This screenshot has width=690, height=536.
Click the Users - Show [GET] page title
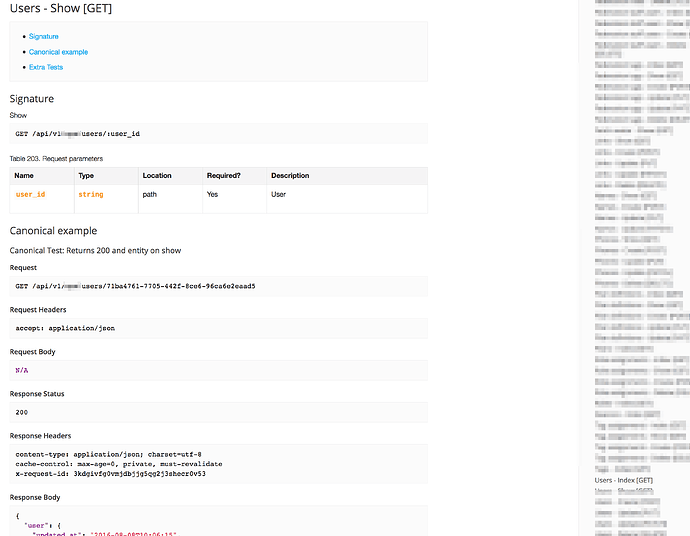point(60,9)
